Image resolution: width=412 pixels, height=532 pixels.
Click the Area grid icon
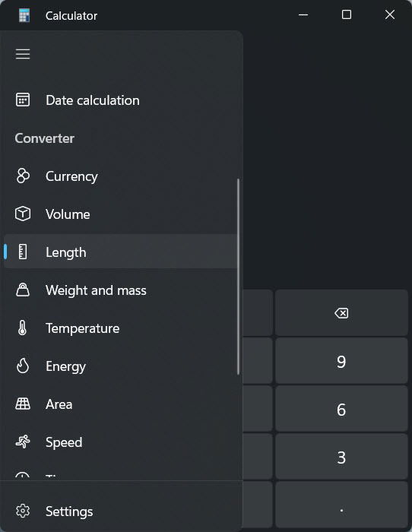point(23,404)
